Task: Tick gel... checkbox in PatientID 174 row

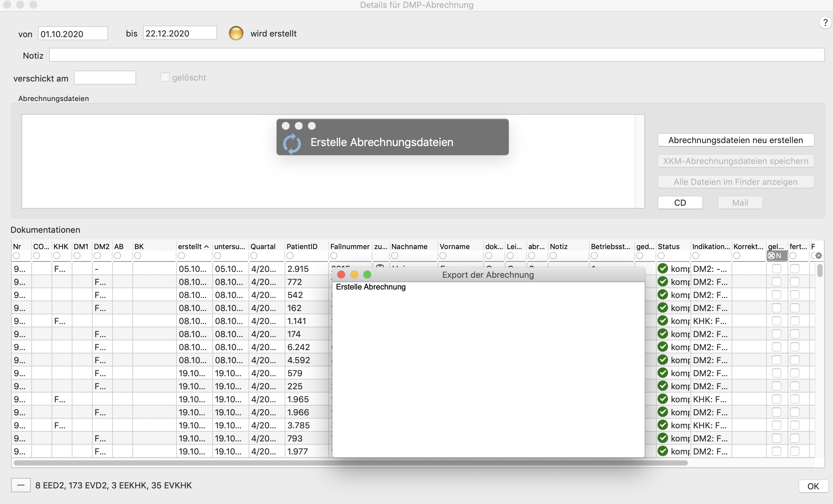Action: pos(777,334)
